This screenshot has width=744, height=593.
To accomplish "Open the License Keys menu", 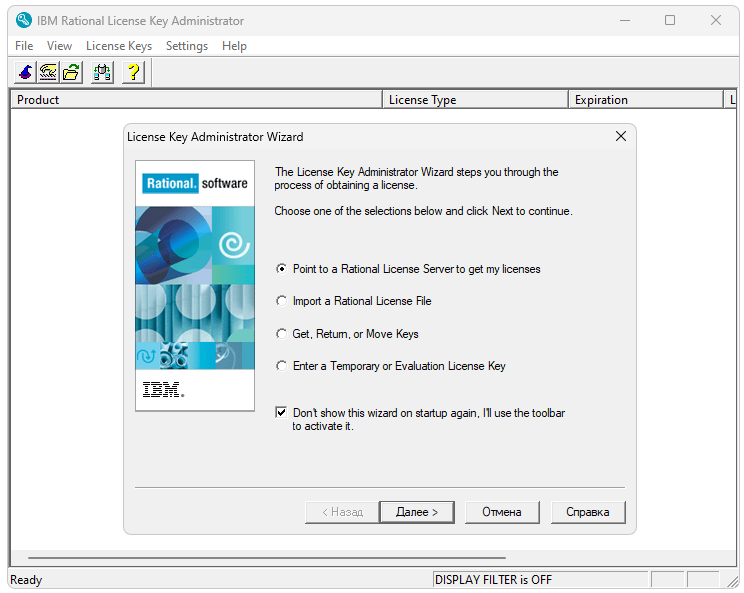I will click(x=119, y=46).
